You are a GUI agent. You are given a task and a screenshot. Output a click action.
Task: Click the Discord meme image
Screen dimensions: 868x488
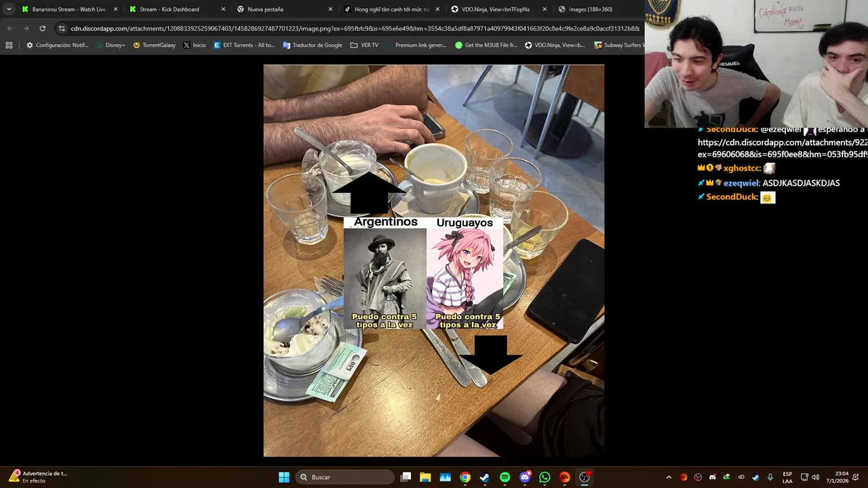(434, 261)
